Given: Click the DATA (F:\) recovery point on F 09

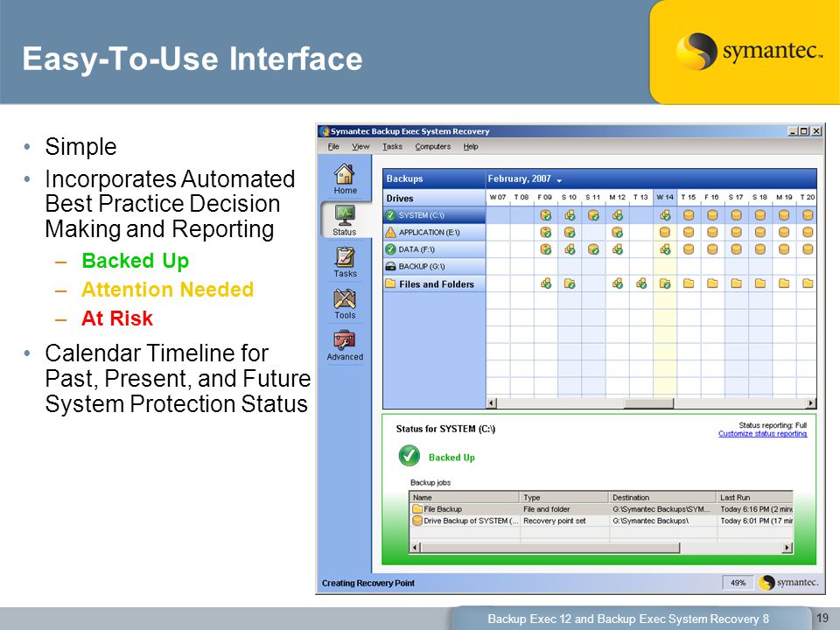Looking at the screenshot, I should pos(545,249).
